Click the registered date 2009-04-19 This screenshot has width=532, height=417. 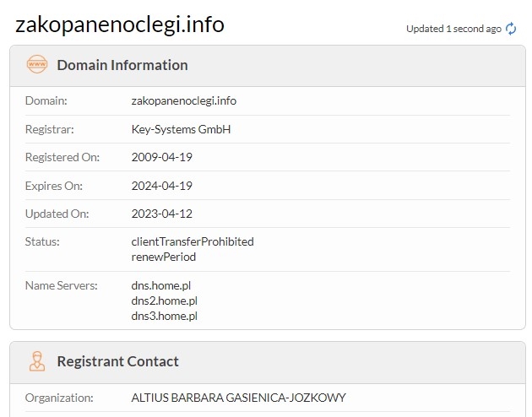click(x=162, y=157)
